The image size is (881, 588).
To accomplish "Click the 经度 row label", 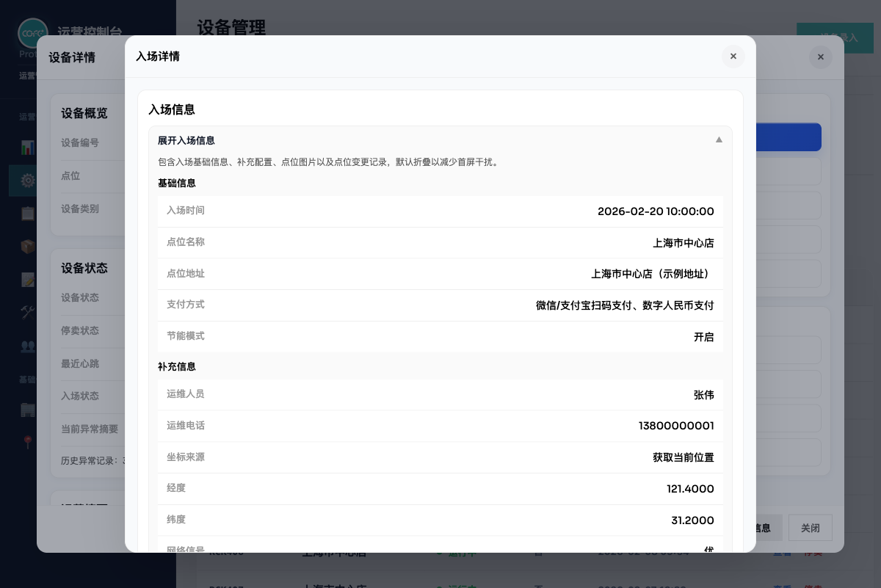I will (176, 487).
